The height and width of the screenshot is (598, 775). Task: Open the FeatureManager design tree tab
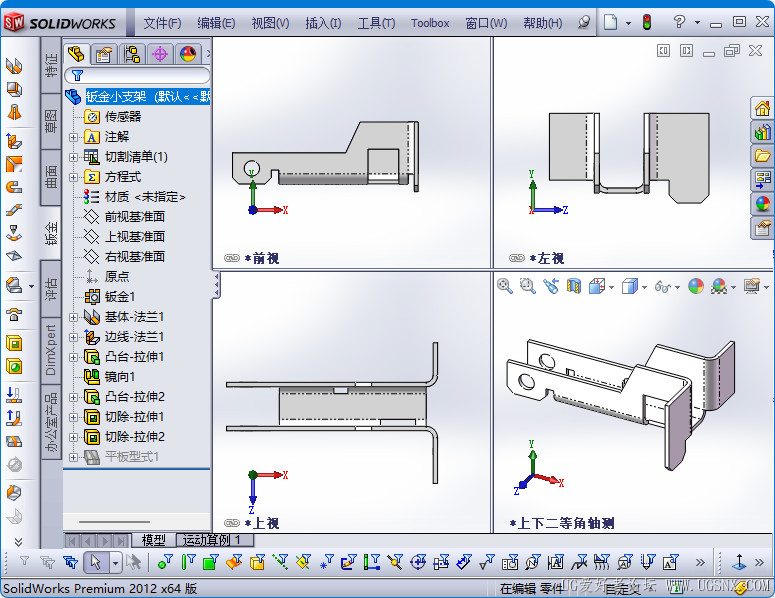(x=77, y=53)
